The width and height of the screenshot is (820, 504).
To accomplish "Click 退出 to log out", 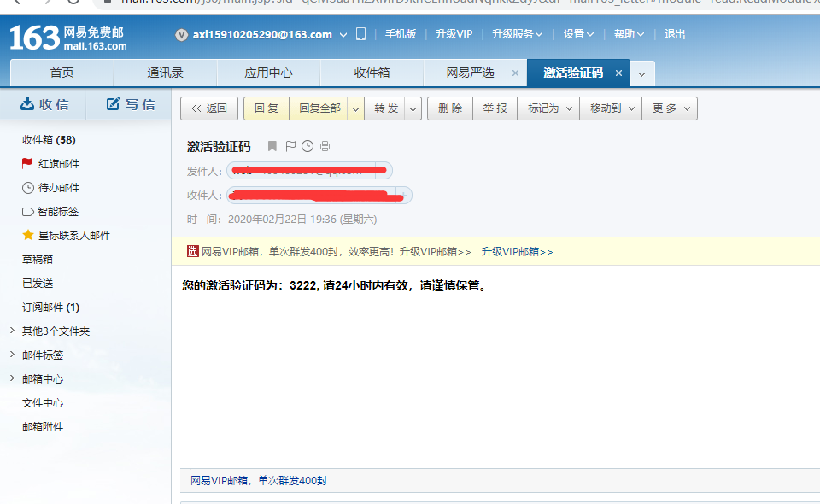I will [675, 34].
